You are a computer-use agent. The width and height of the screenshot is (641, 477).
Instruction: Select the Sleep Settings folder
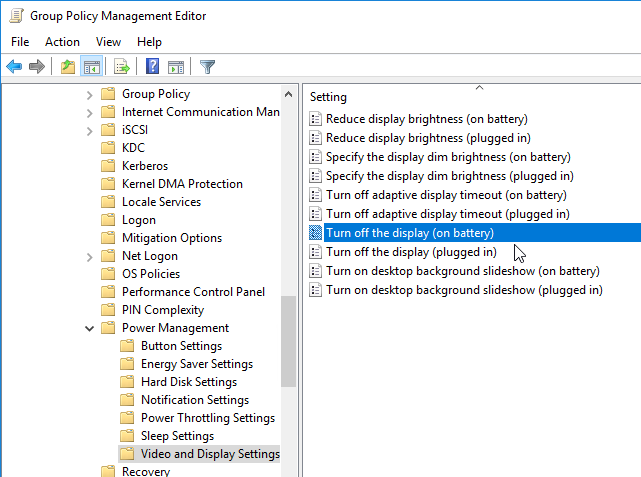tap(177, 436)
